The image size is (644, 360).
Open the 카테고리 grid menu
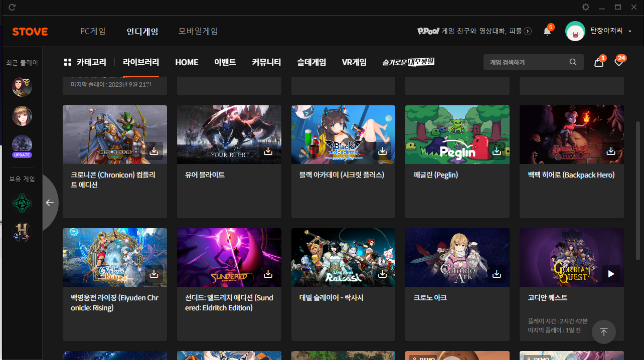85,62
